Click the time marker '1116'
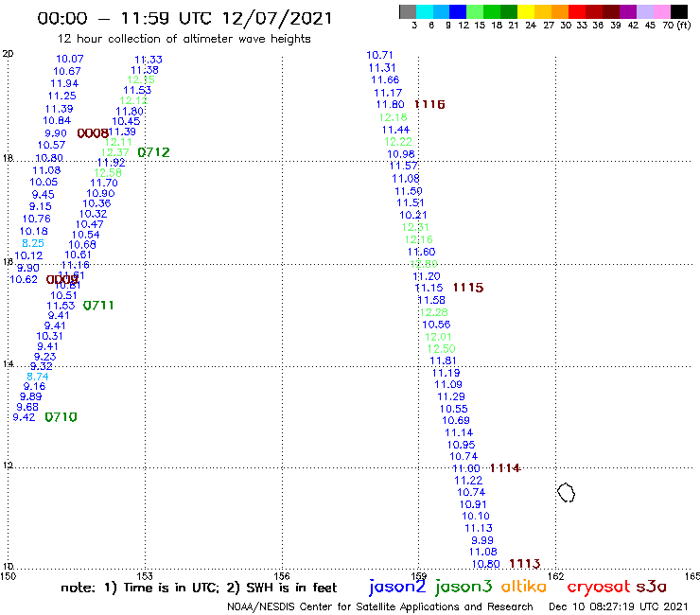Image resolution: width=700 pixels, height=615 pixels. pyautogui.click(x=429, y=104)
